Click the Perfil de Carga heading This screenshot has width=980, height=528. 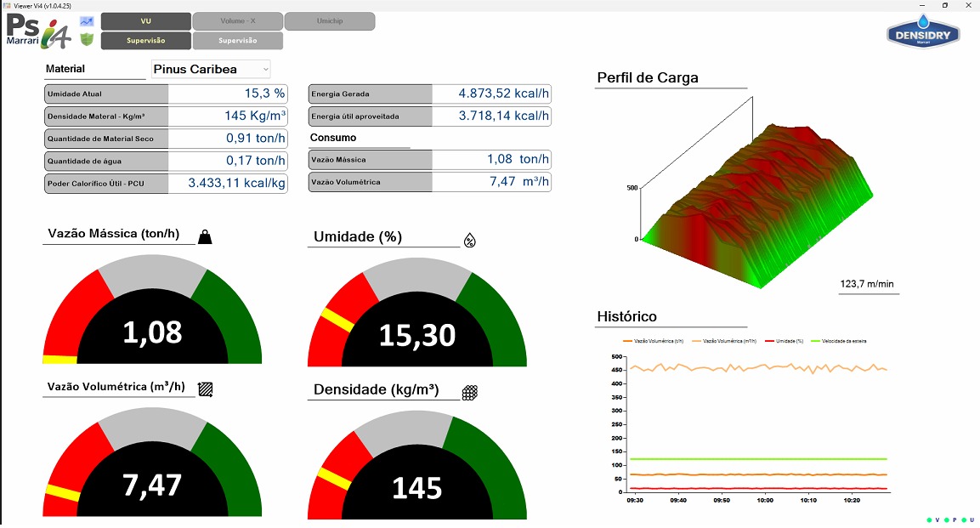click(x=648, y=78)
